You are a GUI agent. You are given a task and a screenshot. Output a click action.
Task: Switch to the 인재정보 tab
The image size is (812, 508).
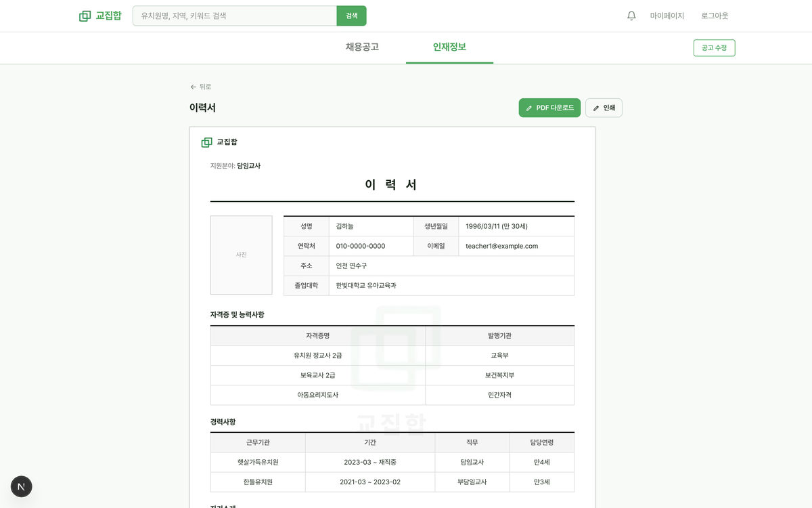coord(449,47)
